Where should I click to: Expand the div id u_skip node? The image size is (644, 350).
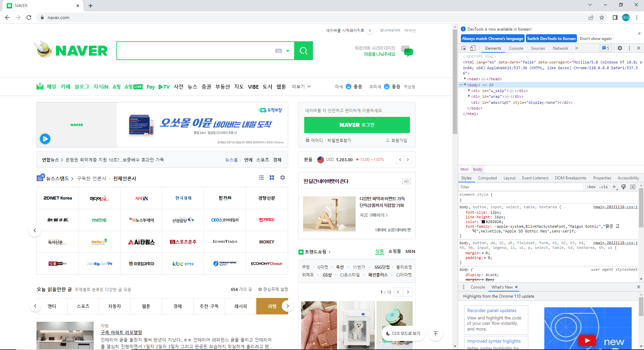(469, 90)
